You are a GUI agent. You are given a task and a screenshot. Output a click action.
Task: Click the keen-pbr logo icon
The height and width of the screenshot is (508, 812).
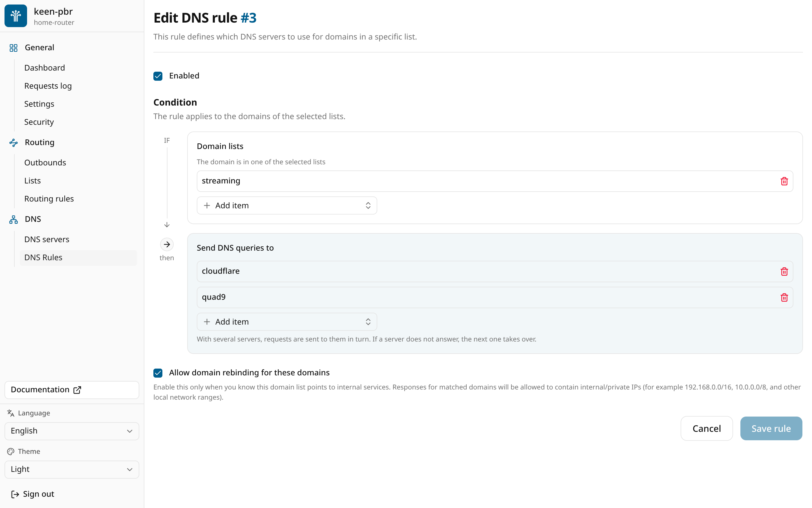click(x=16, y=16)
